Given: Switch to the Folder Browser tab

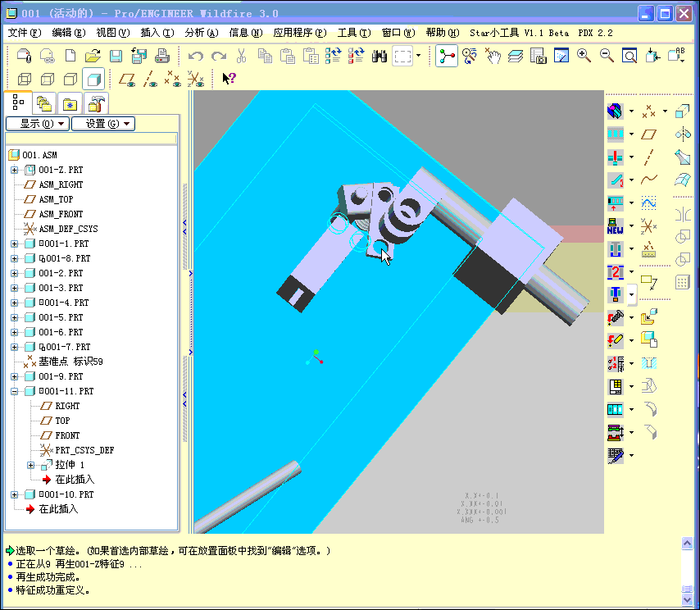Looking at the screenshot, I should (x=44, y=104).
